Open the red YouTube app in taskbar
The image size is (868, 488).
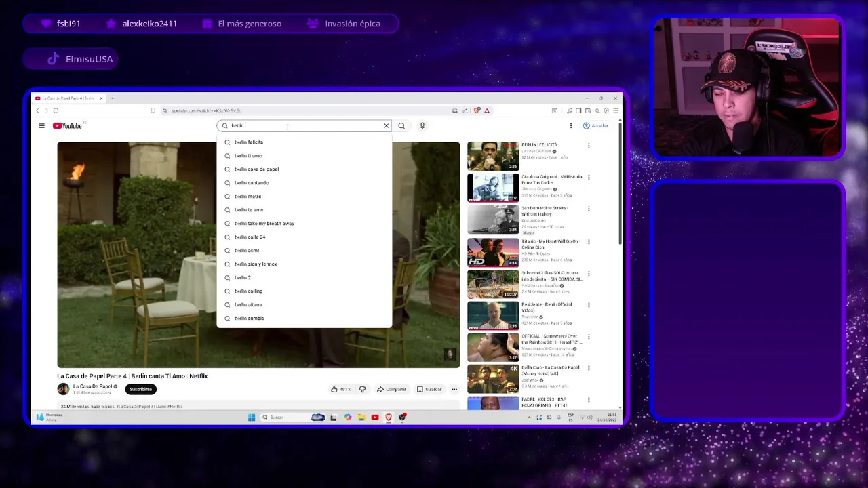[375, 417]
